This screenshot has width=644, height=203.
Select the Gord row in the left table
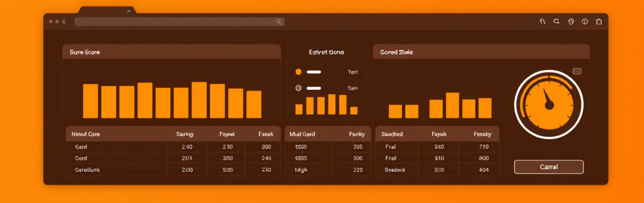[x=173, y=158]
